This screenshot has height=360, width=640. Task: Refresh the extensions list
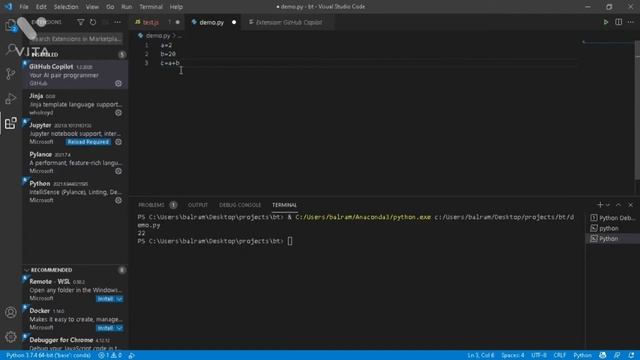[93, 22]
